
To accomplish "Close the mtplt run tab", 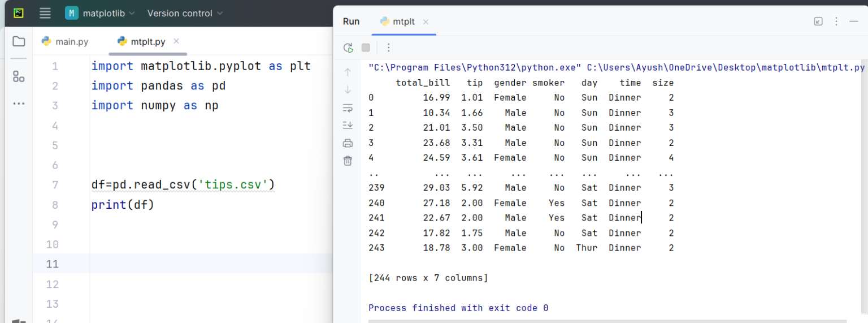I will pos(426,21).
